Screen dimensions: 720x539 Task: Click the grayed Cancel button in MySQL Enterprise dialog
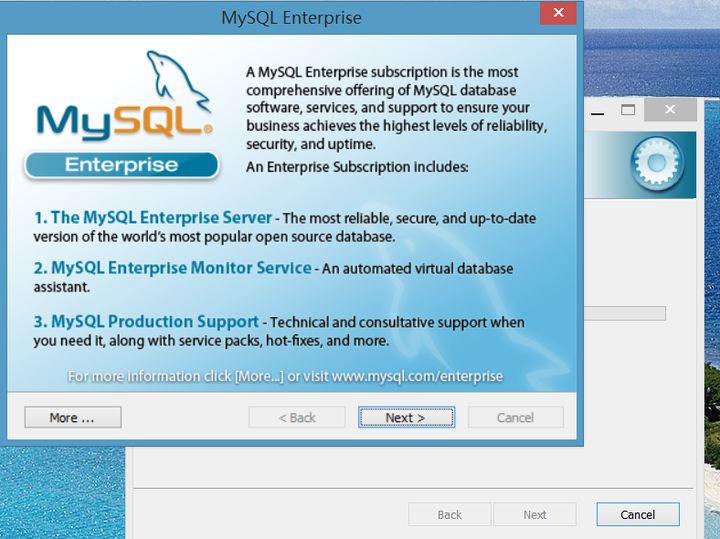(x=516, y=417)
